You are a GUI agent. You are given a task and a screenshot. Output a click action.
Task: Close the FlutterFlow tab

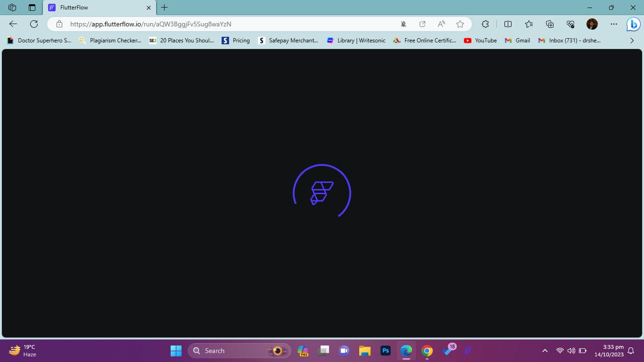149,8
